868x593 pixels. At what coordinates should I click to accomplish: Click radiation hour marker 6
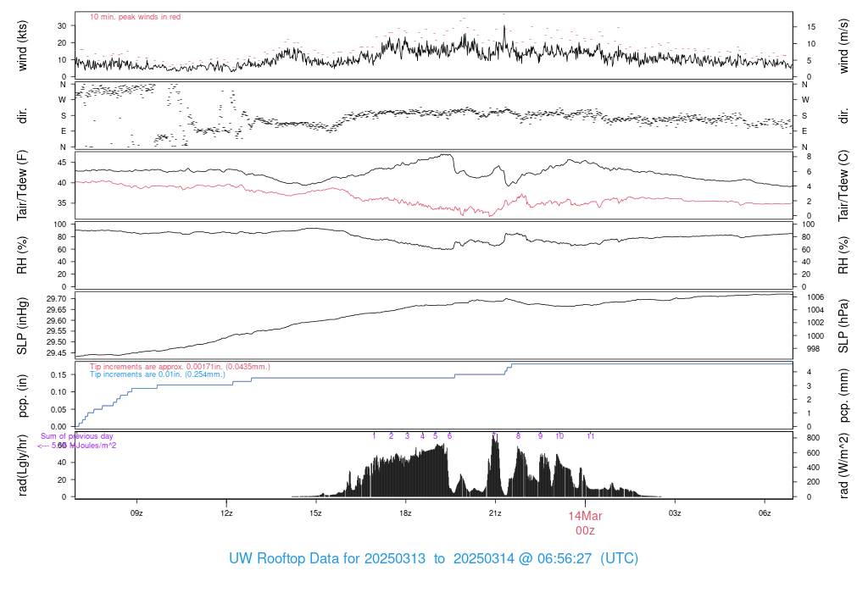(x=449, y=436)
